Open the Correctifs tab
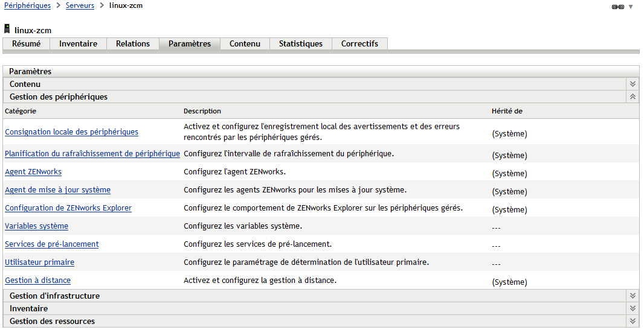644x330 pixels. [x=359, y=44]
